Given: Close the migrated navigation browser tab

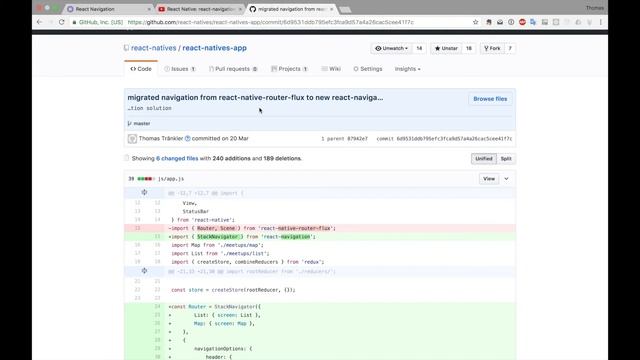Looking at the screenshot, I should click(331, 9).
